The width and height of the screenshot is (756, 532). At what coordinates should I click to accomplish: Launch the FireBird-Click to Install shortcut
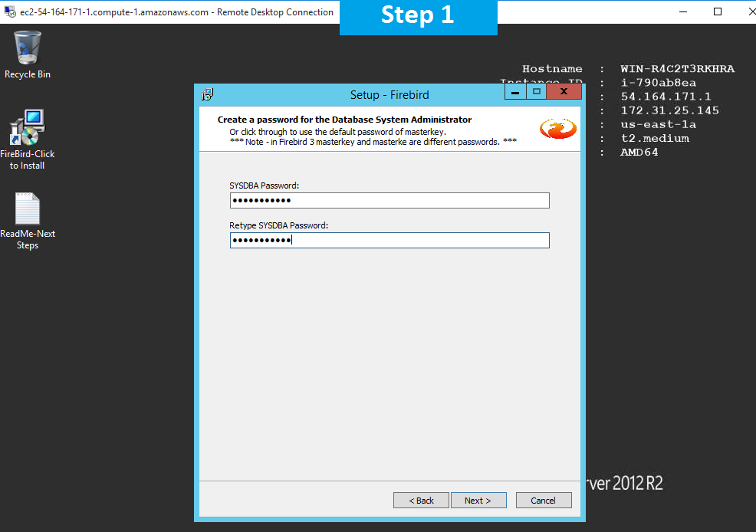point(28,129)
